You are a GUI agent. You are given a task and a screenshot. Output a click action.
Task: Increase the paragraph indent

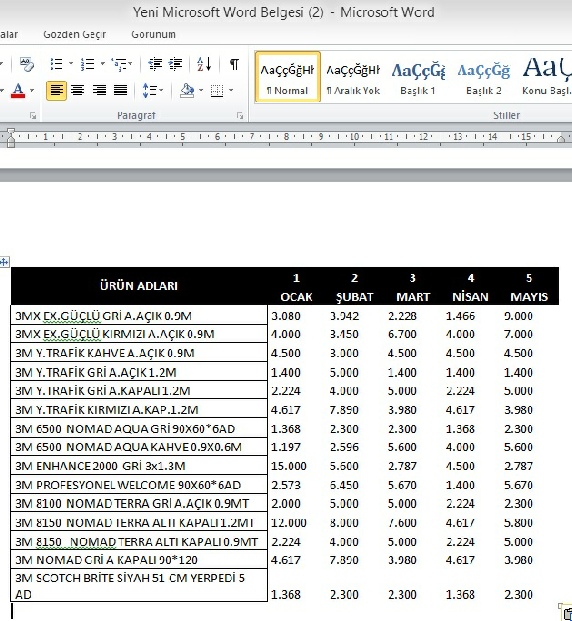[x=175, y=64]
